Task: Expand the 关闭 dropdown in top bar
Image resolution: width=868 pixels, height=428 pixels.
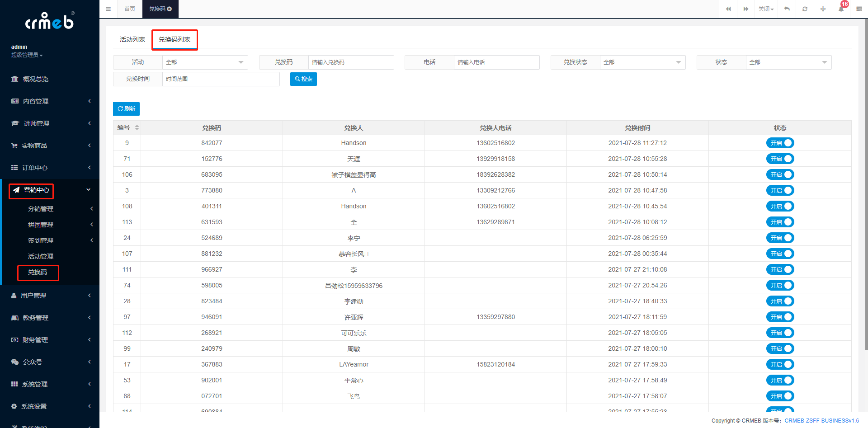Action: tap(766, 9)
